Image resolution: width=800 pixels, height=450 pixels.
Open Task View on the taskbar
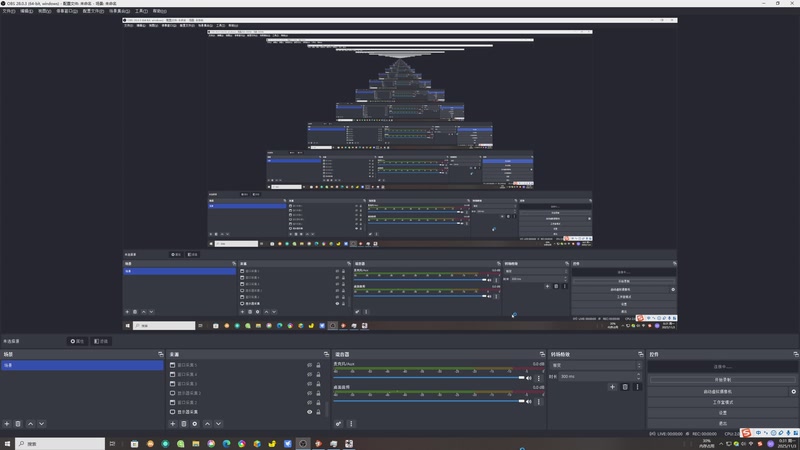[112, 444]
